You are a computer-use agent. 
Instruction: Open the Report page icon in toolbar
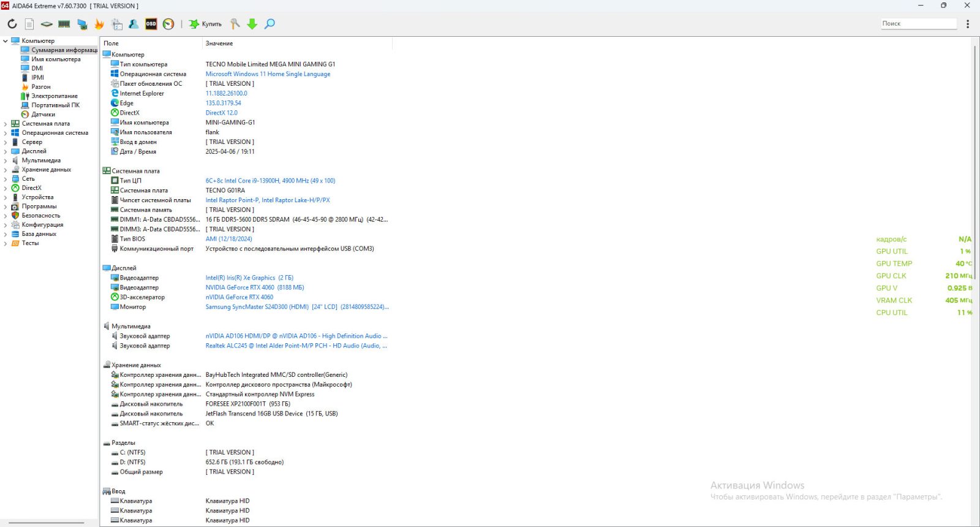tap(29, 24)
